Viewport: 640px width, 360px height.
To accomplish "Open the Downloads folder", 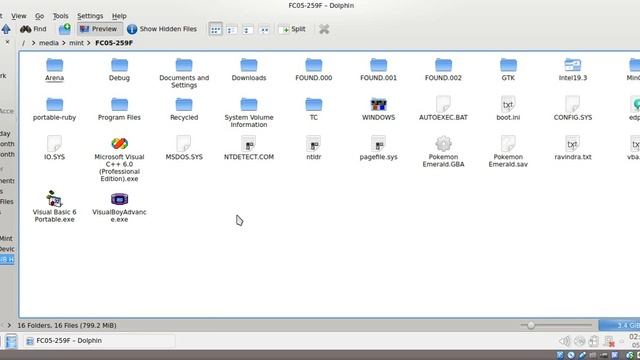I will [249, 69].
